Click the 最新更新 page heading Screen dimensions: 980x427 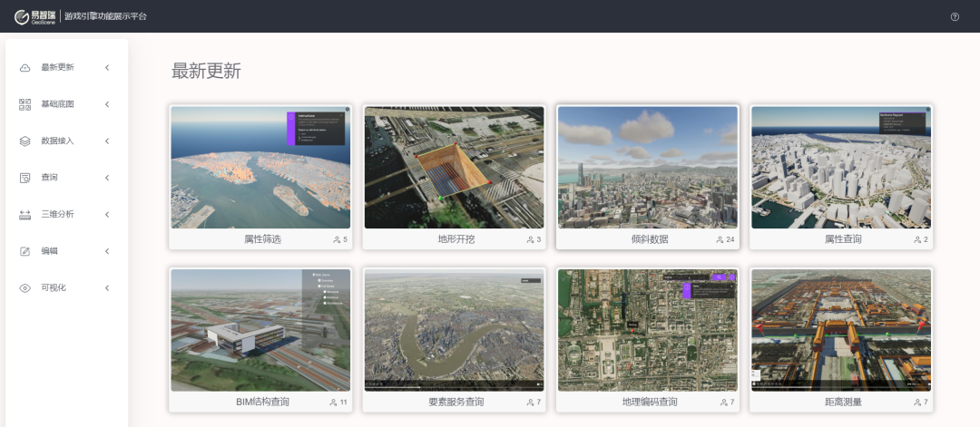[206, 71]
